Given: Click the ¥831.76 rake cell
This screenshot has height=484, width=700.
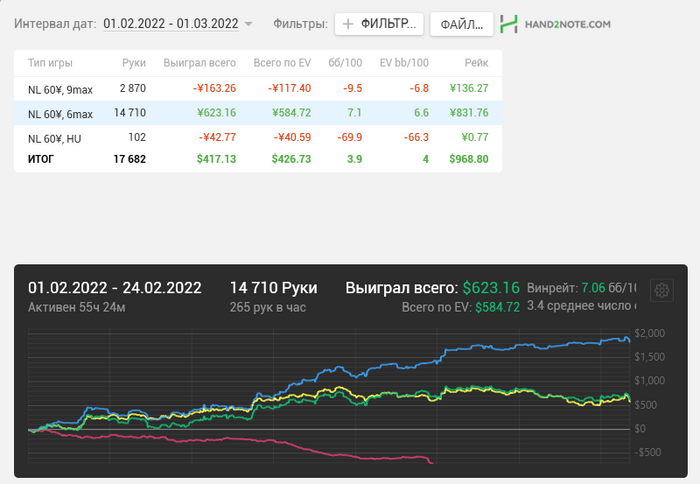Looking at the screenshot, I should [x=469, y=113].
